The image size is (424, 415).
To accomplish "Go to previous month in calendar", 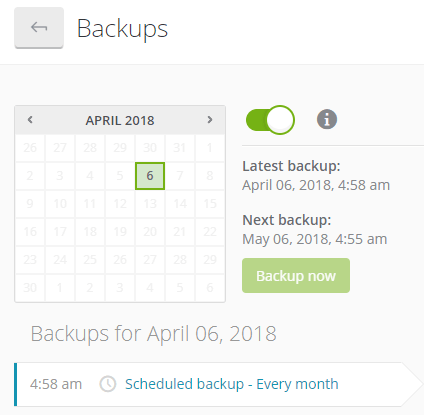I will [30, 120].
